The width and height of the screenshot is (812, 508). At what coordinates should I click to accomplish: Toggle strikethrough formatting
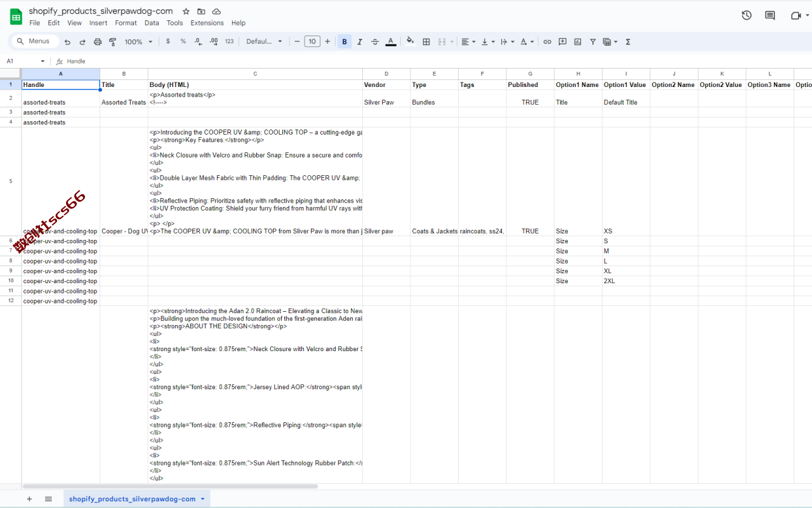tap(375, 42)
